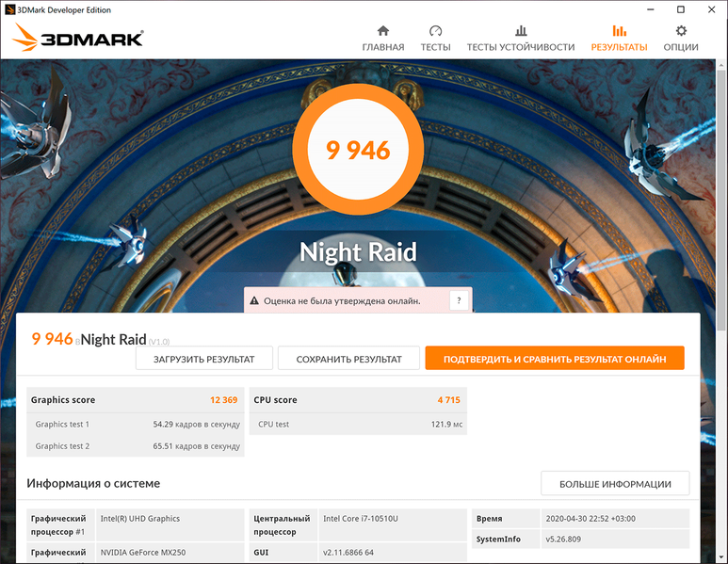The width and height of the screenshot is (728, 564).
Task: Click the CPU score header label
Action: coord(275,399)
